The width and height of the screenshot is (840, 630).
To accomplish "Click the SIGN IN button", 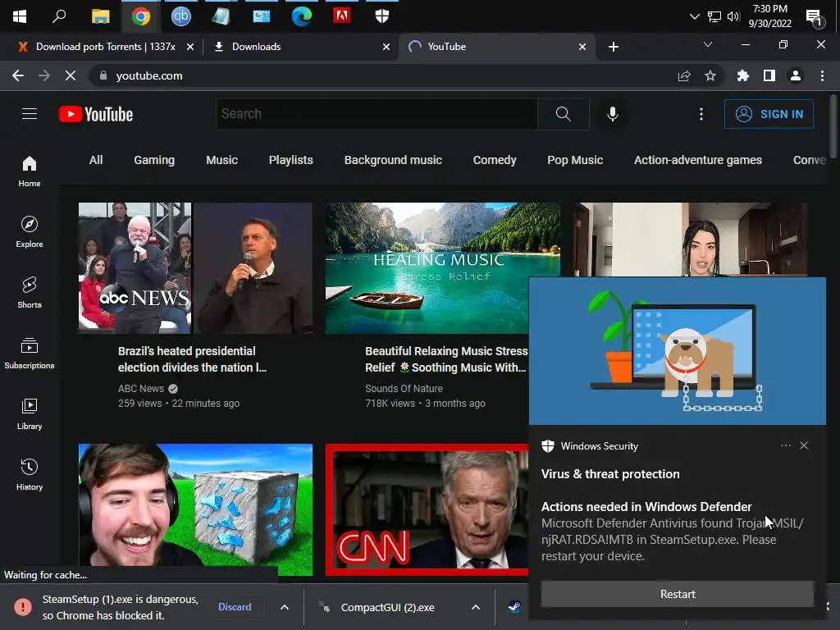I will [x=769, y=113].
